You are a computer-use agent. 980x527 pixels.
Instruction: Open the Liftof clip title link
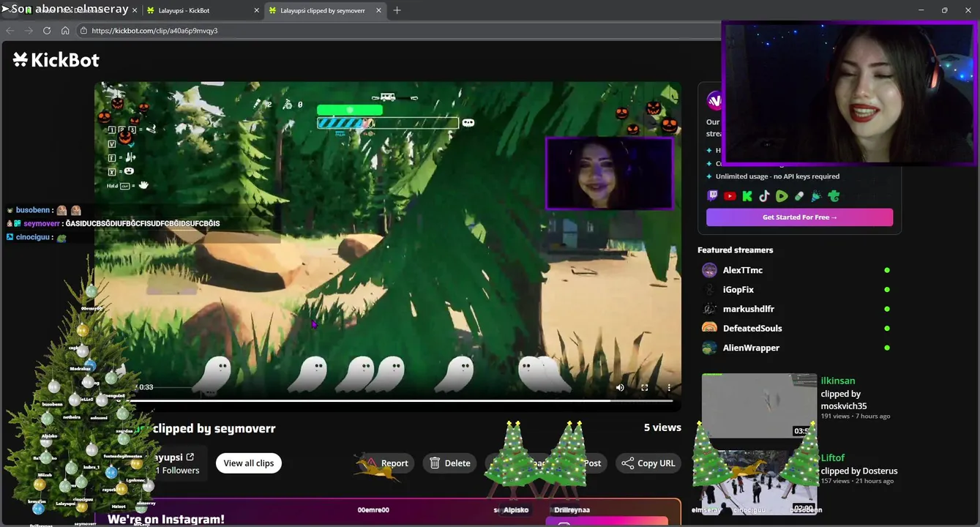833,457
